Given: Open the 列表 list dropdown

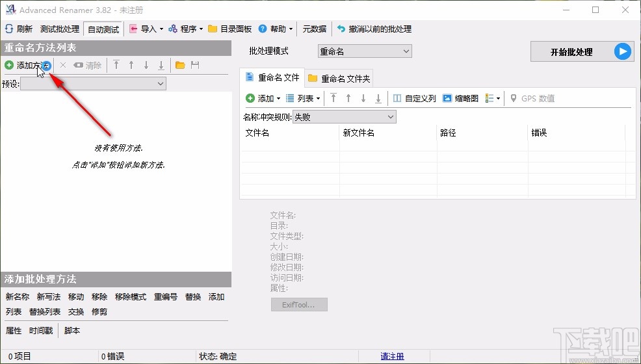Looking at the screenshot, I should pyautogui.click(x=302, y=98).
